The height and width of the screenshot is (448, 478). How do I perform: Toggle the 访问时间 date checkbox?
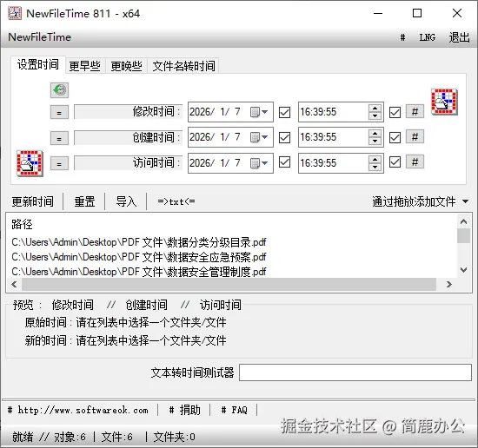(284, 162)
